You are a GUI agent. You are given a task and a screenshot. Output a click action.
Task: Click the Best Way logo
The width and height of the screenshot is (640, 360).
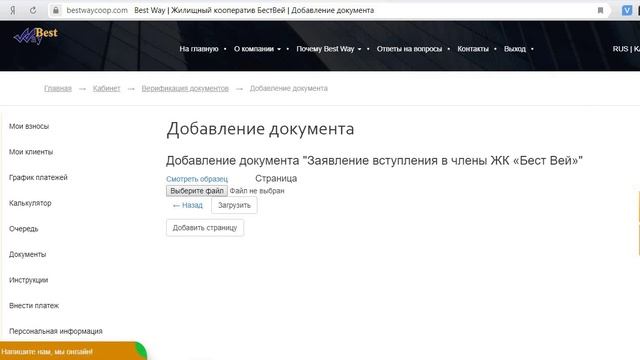(x=36, y=36)
